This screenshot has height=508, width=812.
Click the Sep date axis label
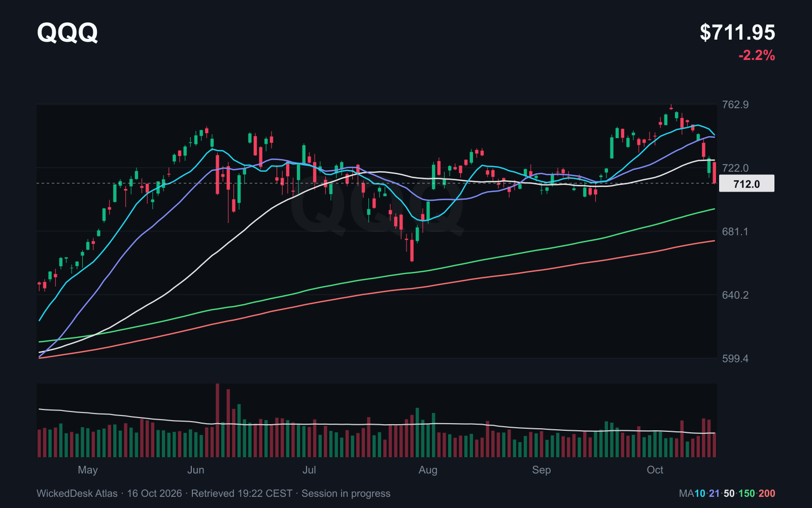542,470
